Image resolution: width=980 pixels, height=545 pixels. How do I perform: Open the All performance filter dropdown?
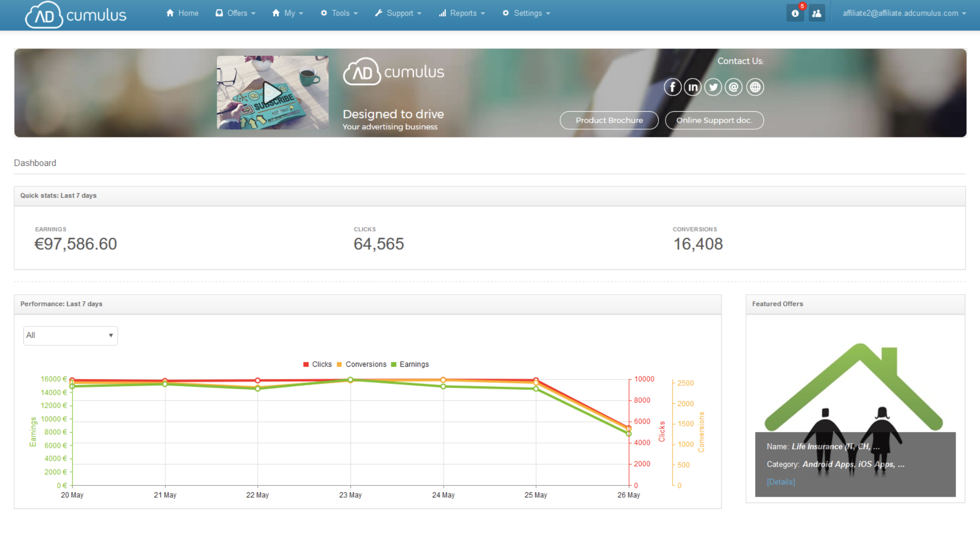[x=70, y=335]
